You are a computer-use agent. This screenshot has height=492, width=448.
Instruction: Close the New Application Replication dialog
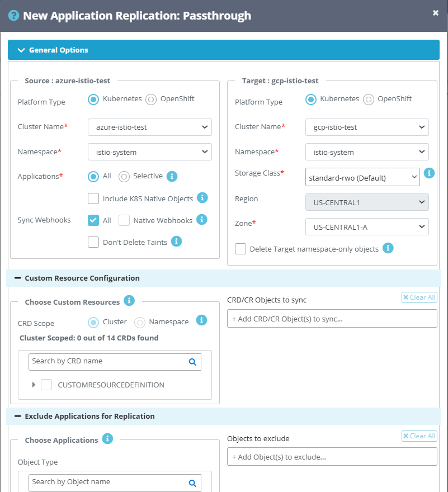pyautogui.click(x=436, y=13)
